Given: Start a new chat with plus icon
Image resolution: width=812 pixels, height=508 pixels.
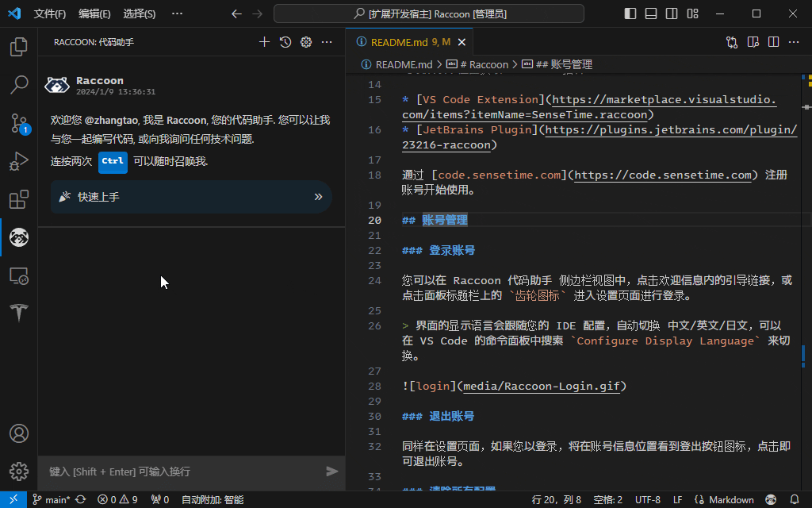Looking at the screenshot, I should pos(264,42).
